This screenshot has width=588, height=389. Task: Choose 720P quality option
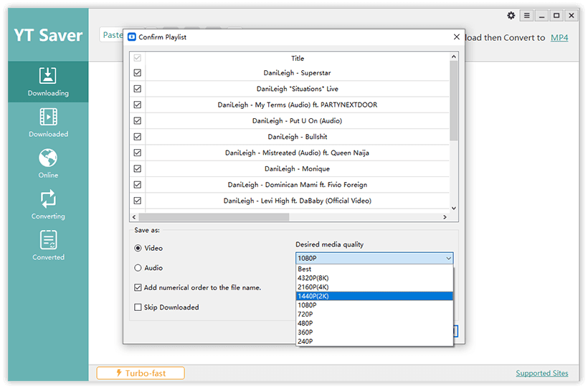[x=374, y=314]
